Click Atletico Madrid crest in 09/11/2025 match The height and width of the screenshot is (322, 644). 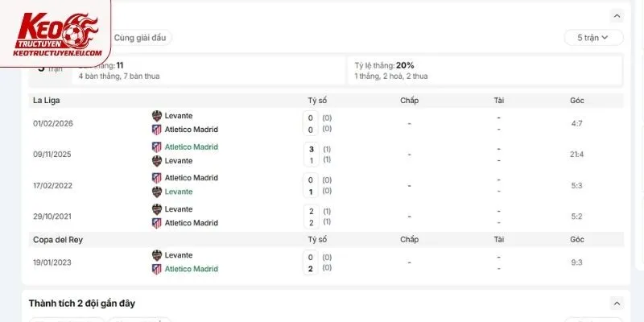coord(156,147)
